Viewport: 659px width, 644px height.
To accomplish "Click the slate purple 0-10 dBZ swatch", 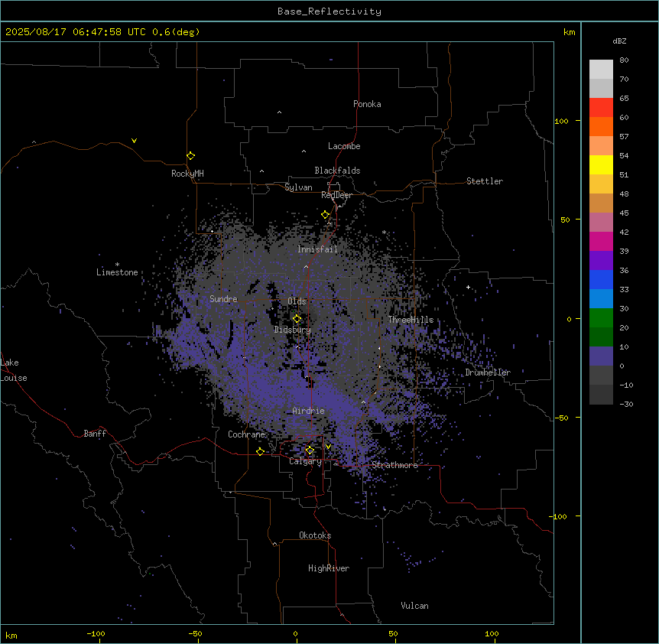I will click(601, 356).
